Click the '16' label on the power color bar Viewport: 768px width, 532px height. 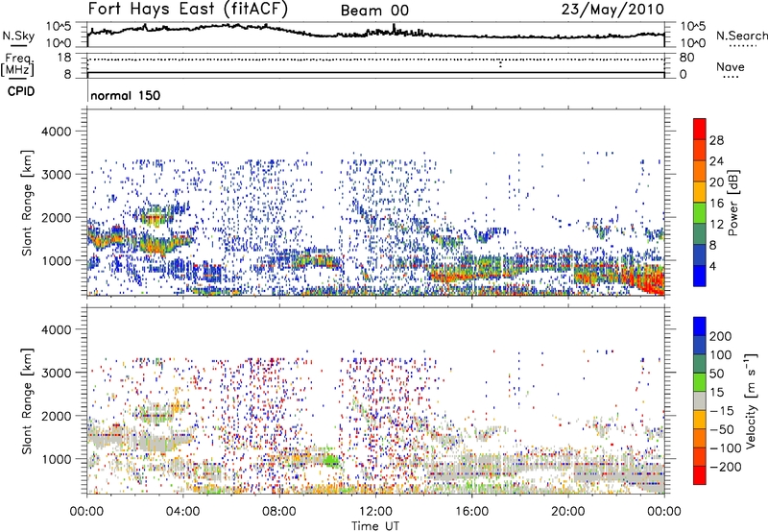pos(716,204)
